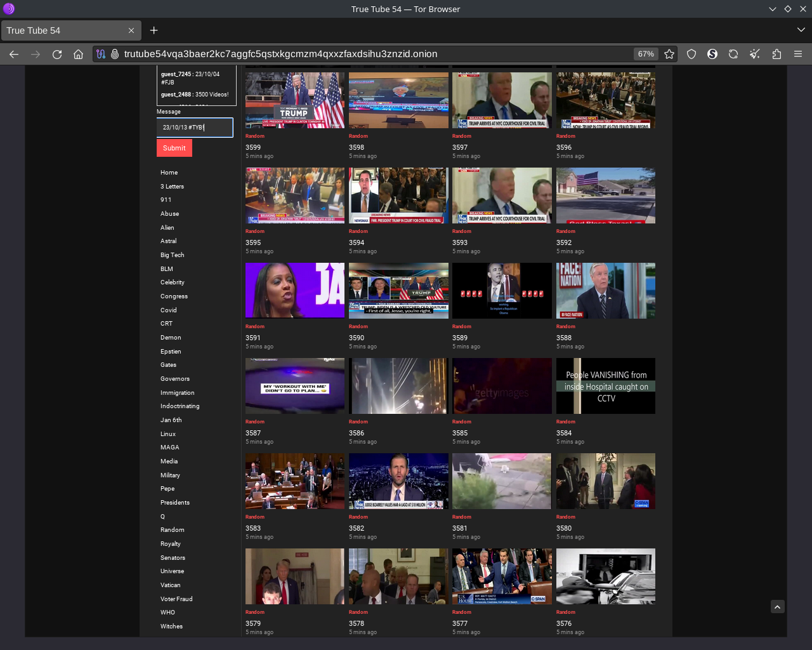Select the Big Tech category
This screenshot has height=650, width=812.
click(x=172, y=255)
